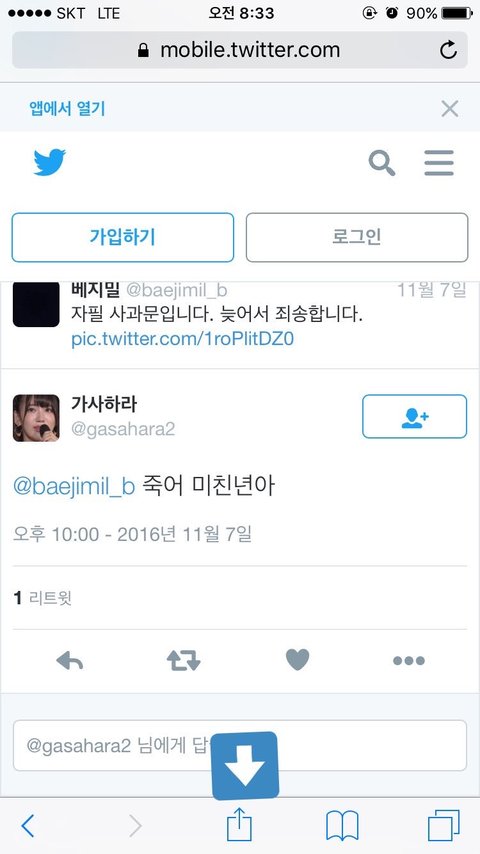Image resolution: width=480 pixels, height=854 pixels.
Task: Open Safari bookmarks book icon
Action: [x=342, y=826]
